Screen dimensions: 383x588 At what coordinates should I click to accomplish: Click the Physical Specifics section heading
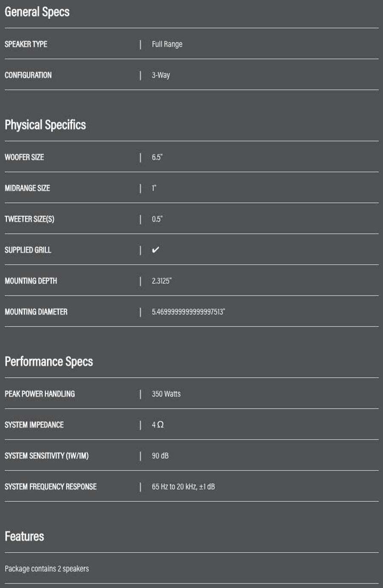point(45,125)
